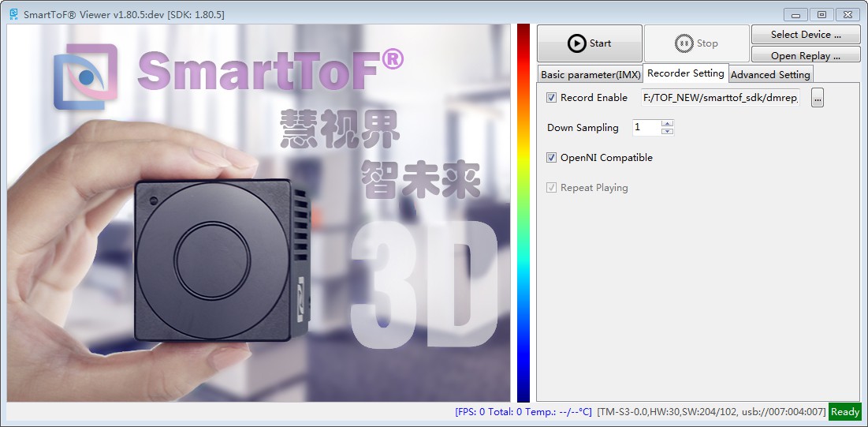Click the FPS and temperature status text

coord(523,412)
